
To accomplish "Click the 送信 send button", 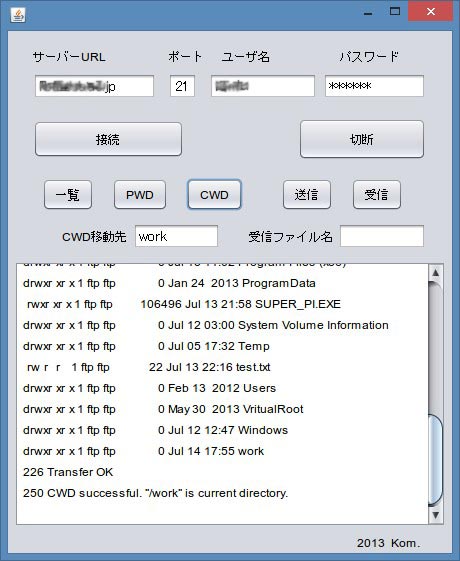I will click(307, 195).
